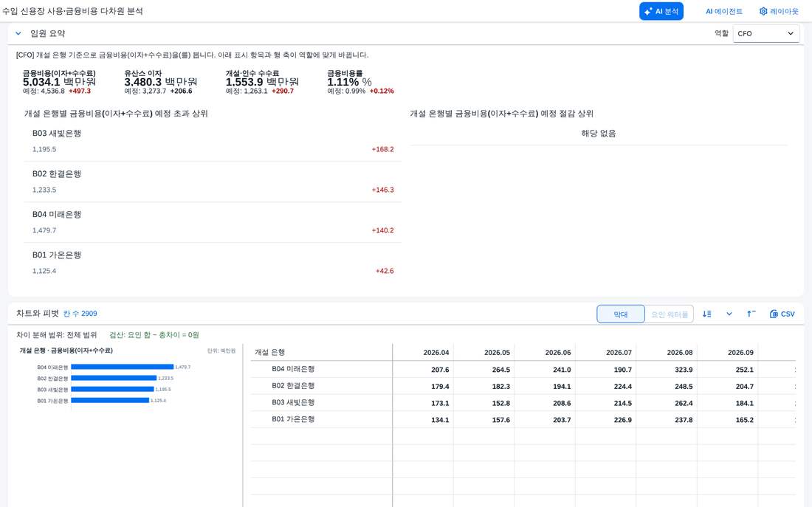812x507 pixels.
Task: Click the B04 미래은행 chart bar
Action: click(x=123, y=367)
